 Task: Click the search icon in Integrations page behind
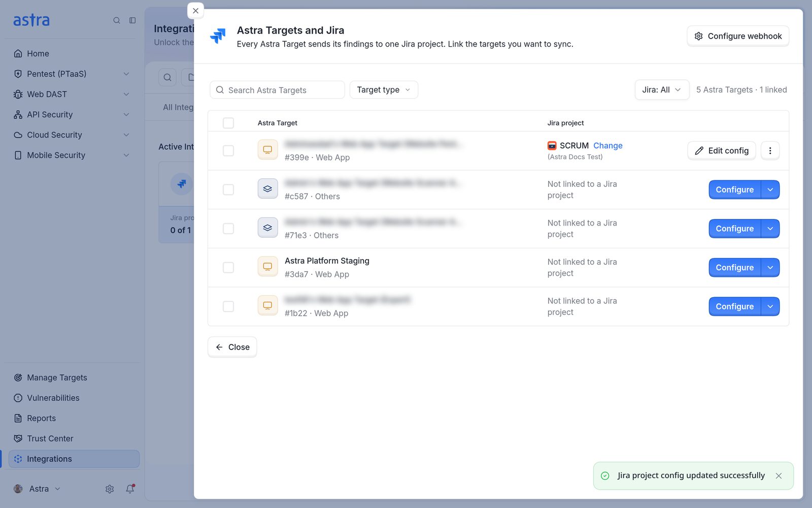[167, 77]
